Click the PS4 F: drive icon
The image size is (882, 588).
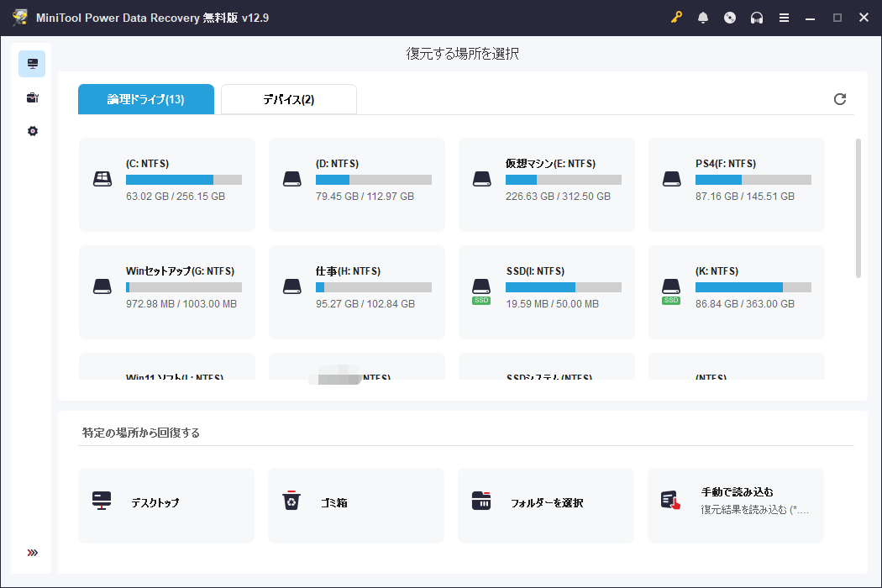tap(672, 179)
